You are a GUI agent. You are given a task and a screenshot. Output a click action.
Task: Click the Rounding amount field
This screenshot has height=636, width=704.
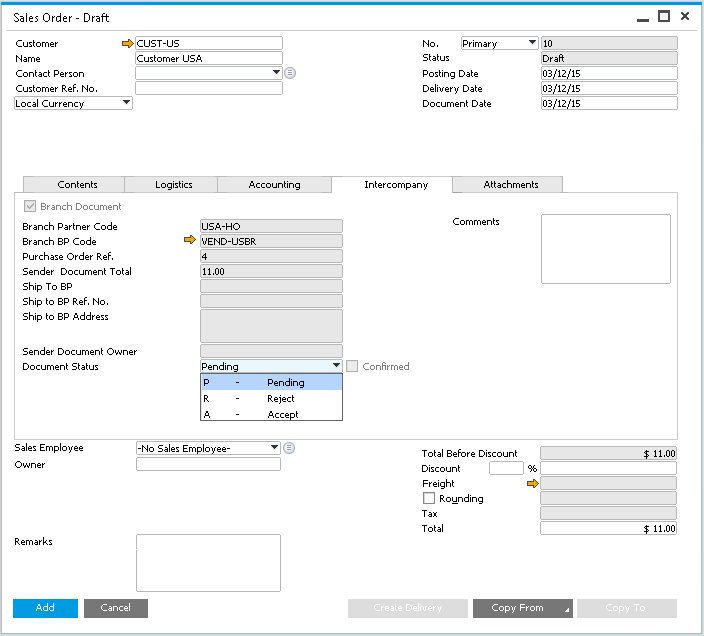tap(608, 498)
